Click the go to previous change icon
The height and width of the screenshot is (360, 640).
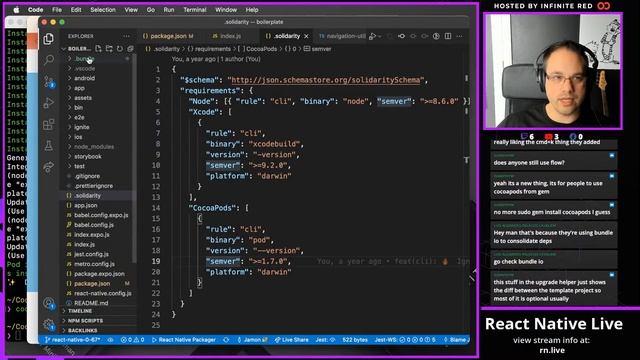pyautogui.click(x=402, y=36)
